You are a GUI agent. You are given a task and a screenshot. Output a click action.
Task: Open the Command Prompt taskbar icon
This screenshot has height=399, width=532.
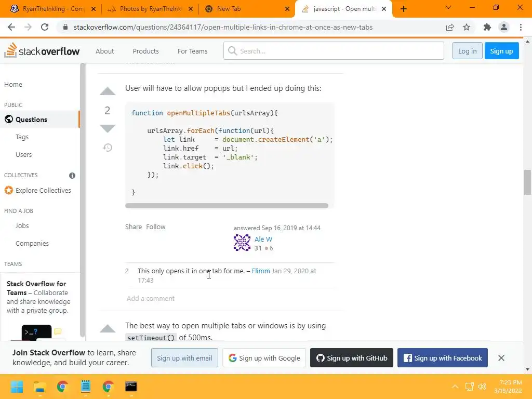click(x=131, y=387)
